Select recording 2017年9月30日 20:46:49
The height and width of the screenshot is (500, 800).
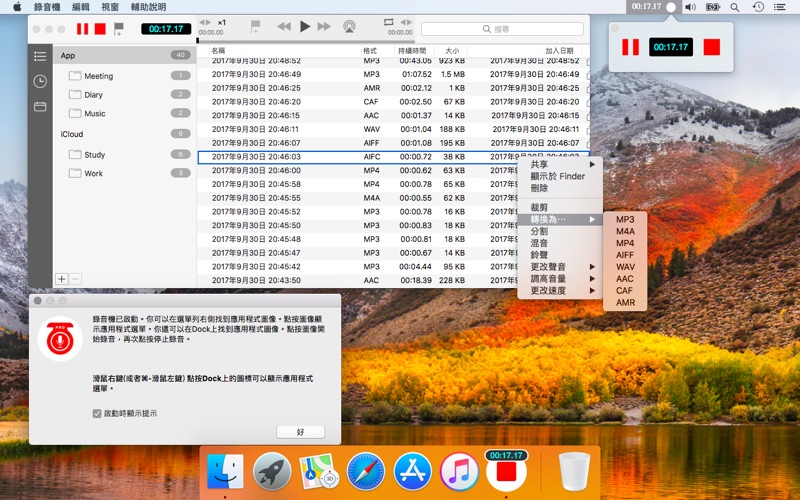[393, 74]
